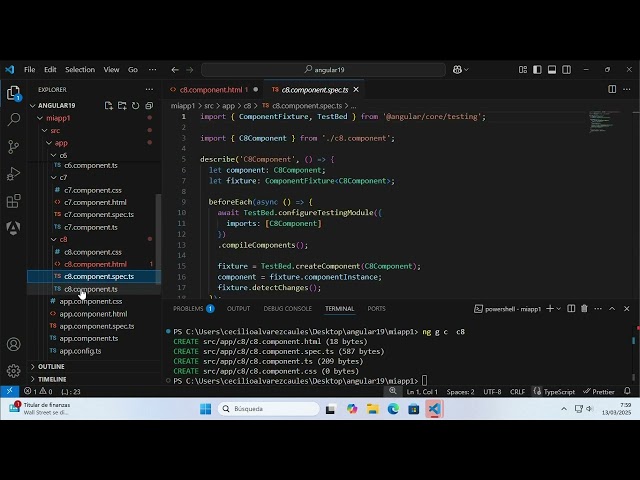Open the Source Control view
This screenshot has height=480, width=640.
13,147
